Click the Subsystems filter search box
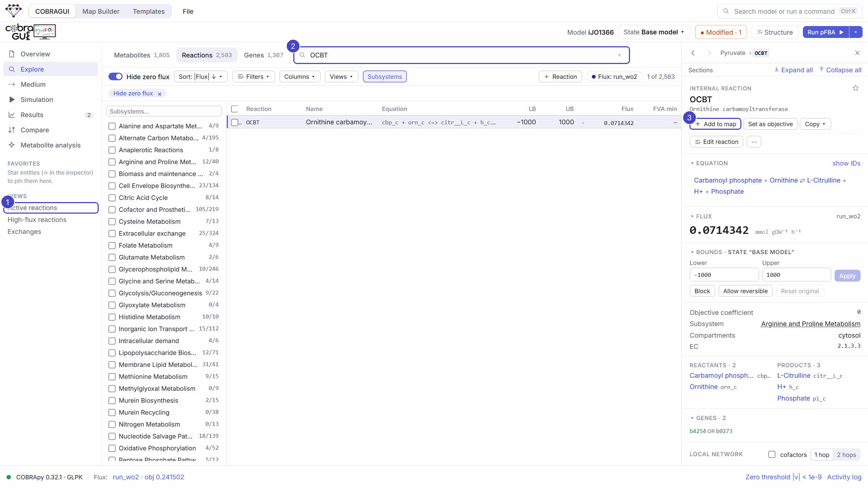The image size is (868, 488). click(164, 111)
